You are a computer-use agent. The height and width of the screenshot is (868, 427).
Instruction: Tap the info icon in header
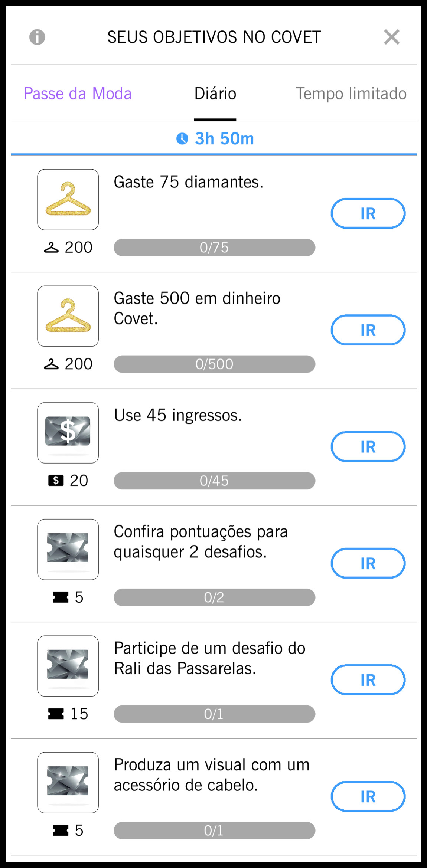coord(37,37)
